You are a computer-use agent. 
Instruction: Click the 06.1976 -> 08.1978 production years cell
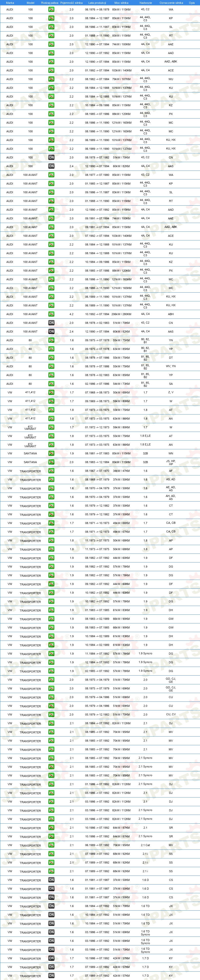coord(97,9)
